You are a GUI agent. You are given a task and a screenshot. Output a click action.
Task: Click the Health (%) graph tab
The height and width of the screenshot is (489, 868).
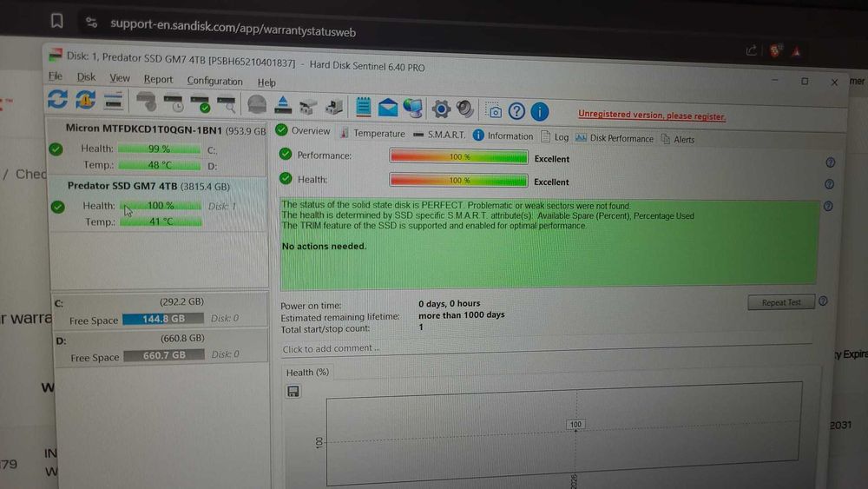(x=308, y=372)
